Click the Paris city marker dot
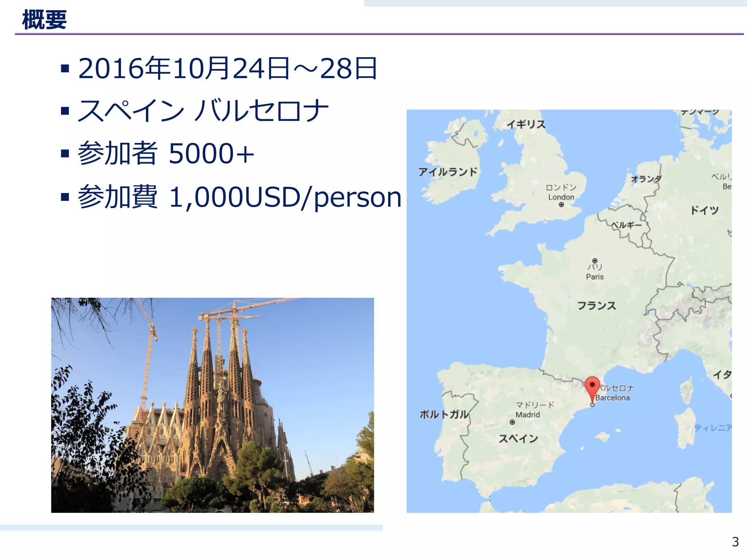747x560 pixels. pyautogui.click(x=595, y=261)
